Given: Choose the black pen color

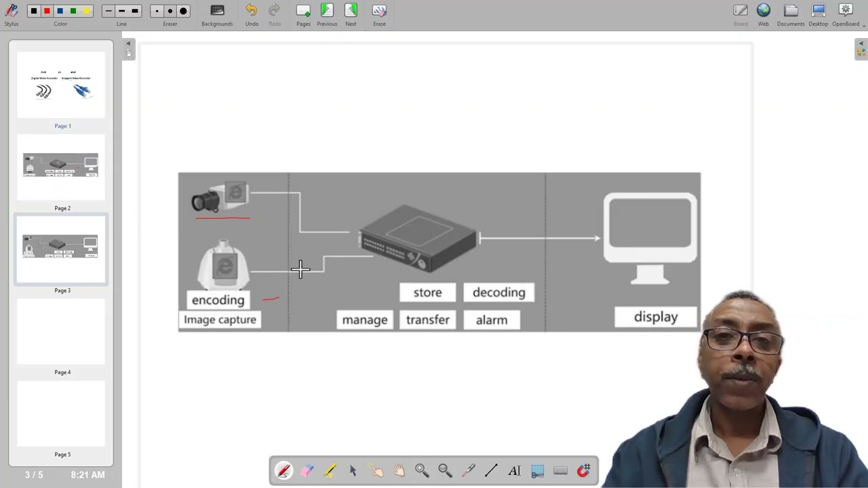Looking at the screenshot, I should point(34,11).
